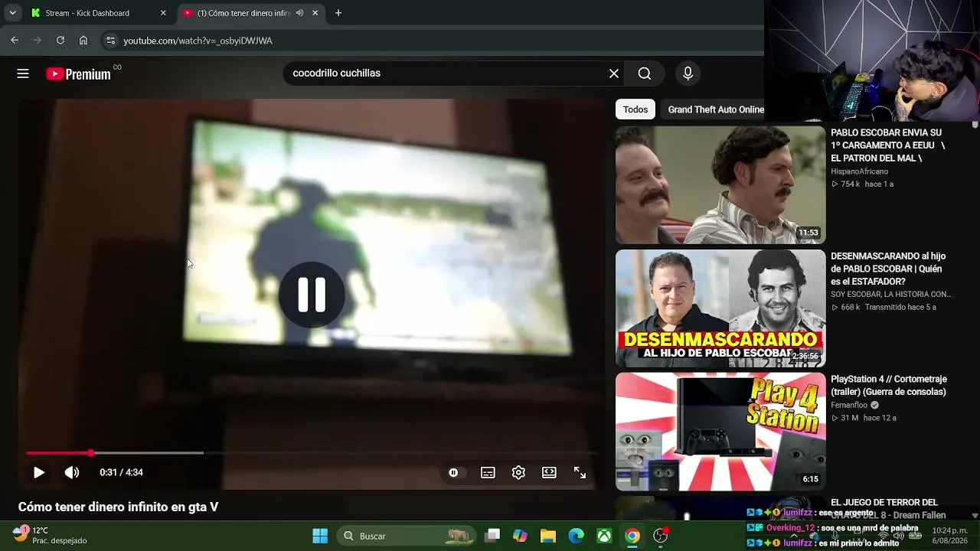Switch to the Stream - Kick Dashboard tab
The height and width of the screenshot is (551, 980).
click(97, 13)
